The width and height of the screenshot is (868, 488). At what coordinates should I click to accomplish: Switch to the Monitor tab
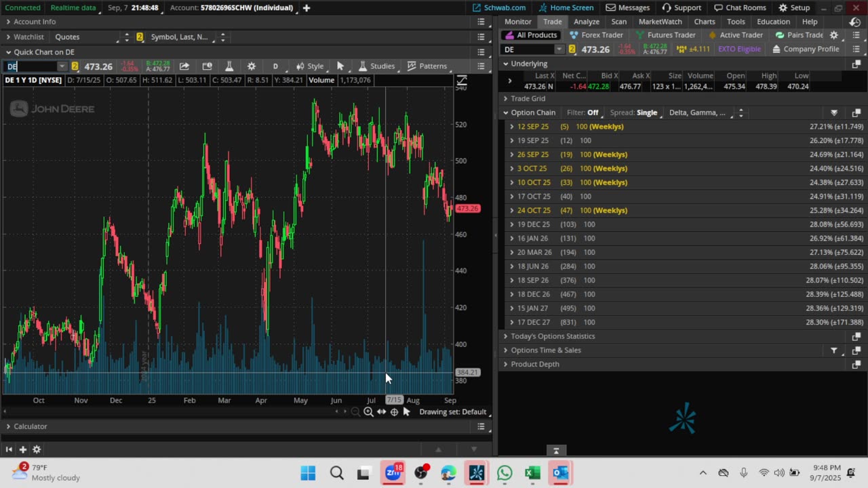518,22
